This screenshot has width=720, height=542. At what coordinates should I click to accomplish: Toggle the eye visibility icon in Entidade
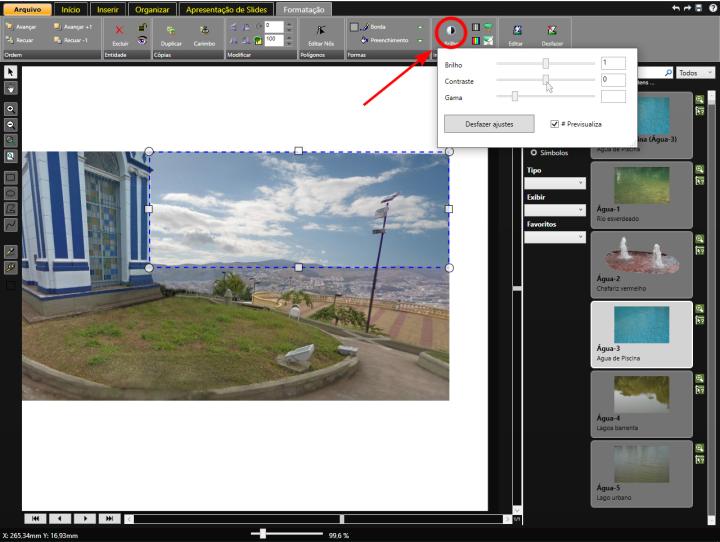click(x=143, y=40)
